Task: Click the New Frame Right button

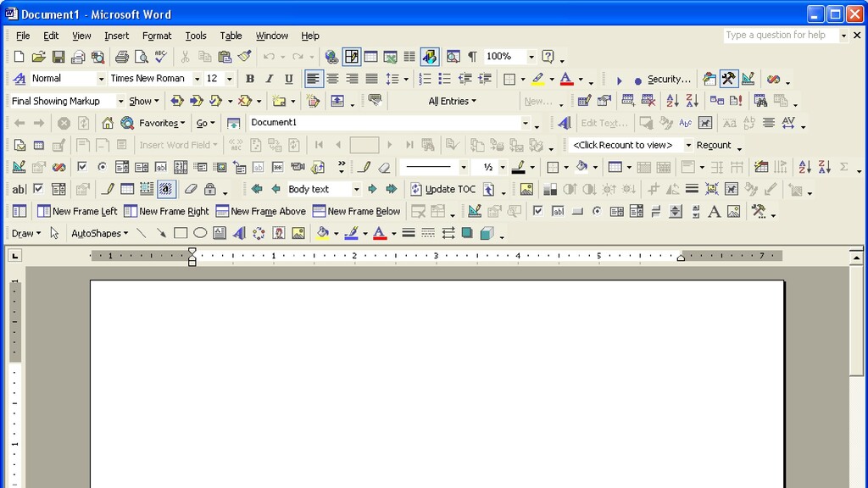Action: (166, 211)
